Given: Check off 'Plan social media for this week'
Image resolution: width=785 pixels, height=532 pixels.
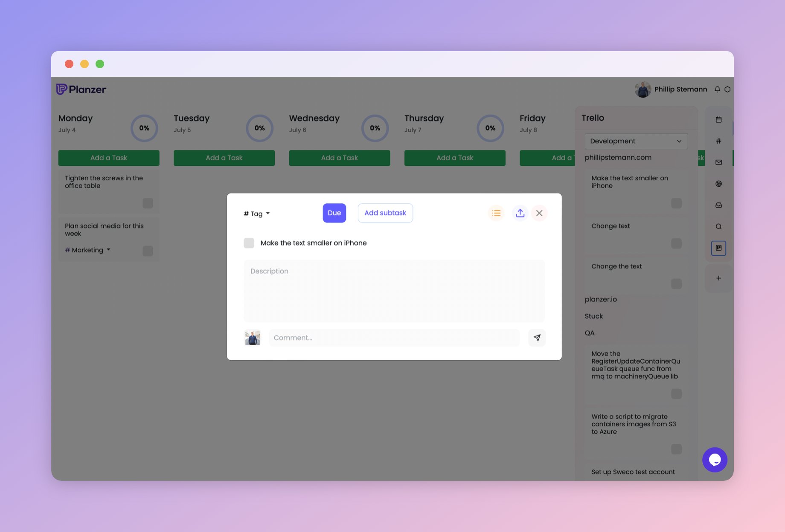Looking at the screenshot, I should tap(147, 251).
